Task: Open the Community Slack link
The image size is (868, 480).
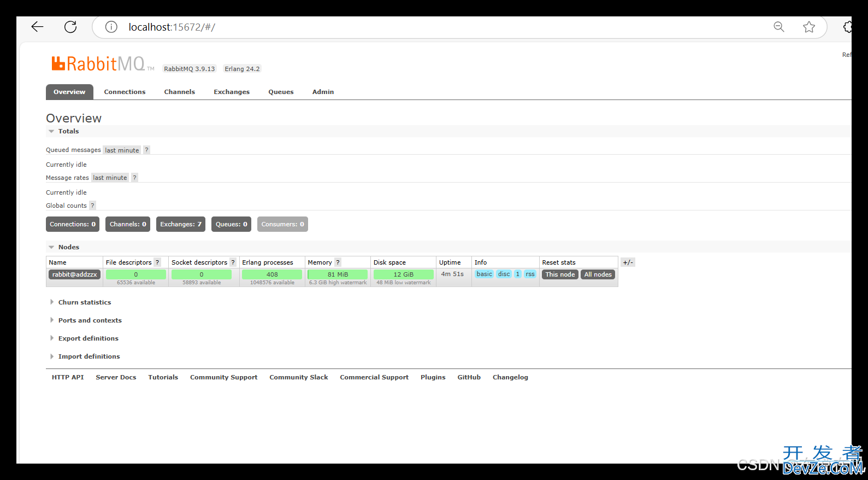Action: 298,377
